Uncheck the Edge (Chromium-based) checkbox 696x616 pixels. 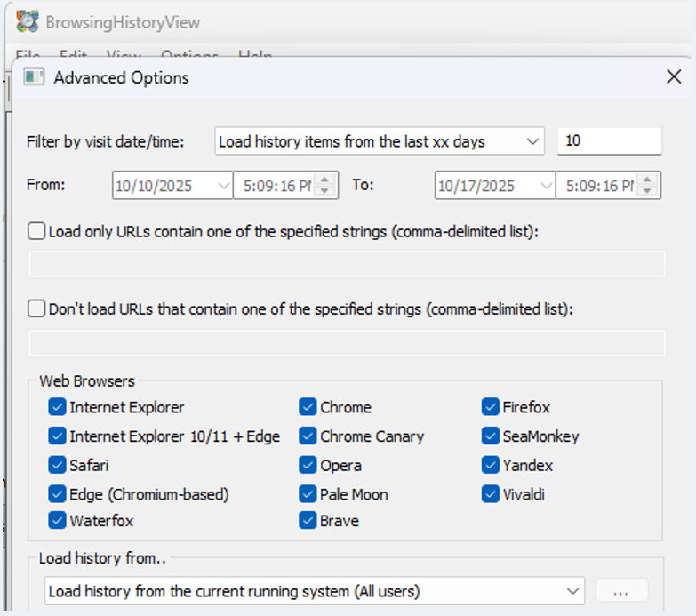point(58,494)
